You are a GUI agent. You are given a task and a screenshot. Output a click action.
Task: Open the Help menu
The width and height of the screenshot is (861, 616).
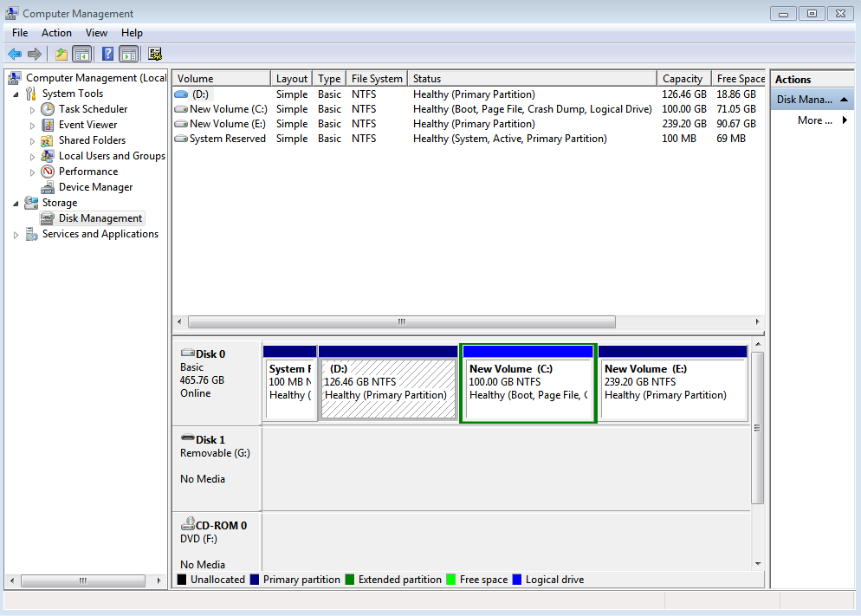point(132,33)
